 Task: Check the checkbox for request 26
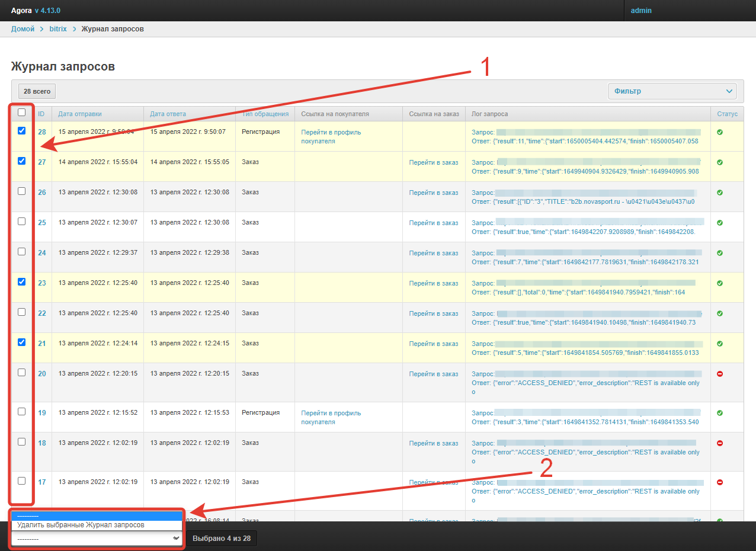click(22, 191)
